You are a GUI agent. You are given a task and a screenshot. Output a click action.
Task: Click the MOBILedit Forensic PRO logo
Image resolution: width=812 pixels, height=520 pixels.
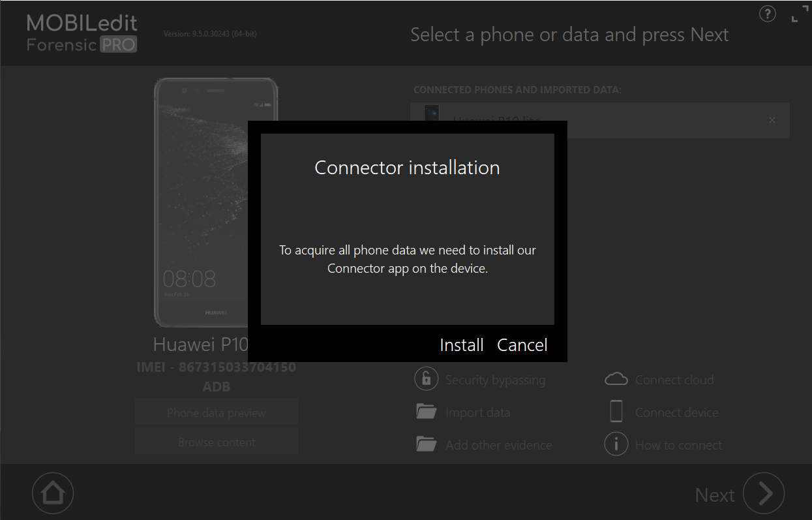82,34
